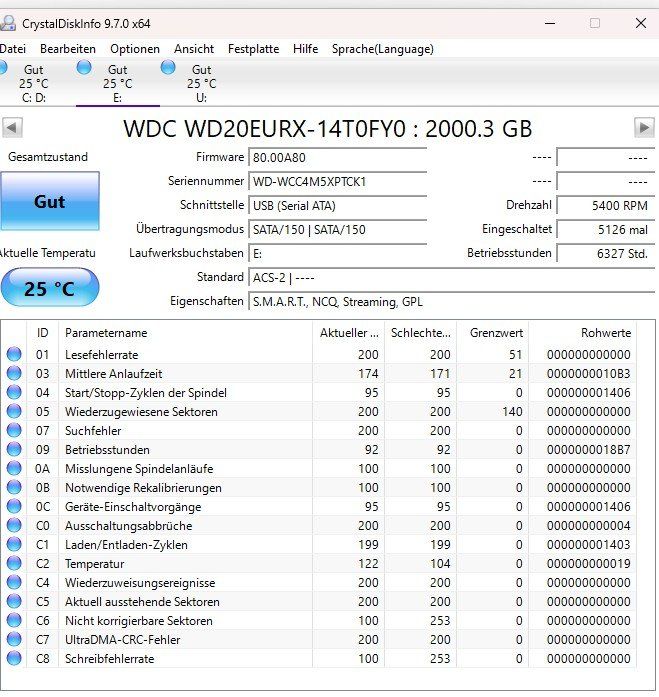The image size is (659, 697).
Task: Click the Laufwerksbuchstaben field E:
Action: click(338, 253)
